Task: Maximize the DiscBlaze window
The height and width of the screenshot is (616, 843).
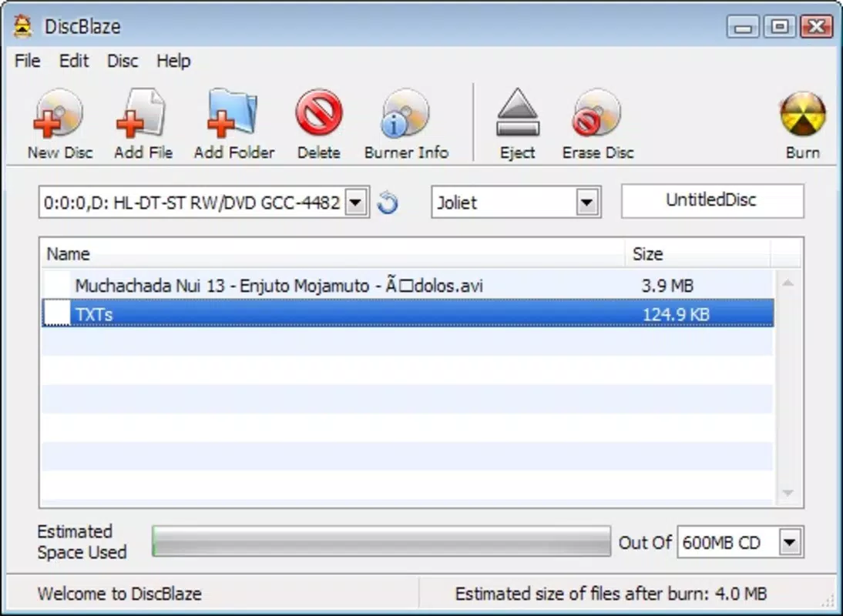Action: click(x=780, y=26)
